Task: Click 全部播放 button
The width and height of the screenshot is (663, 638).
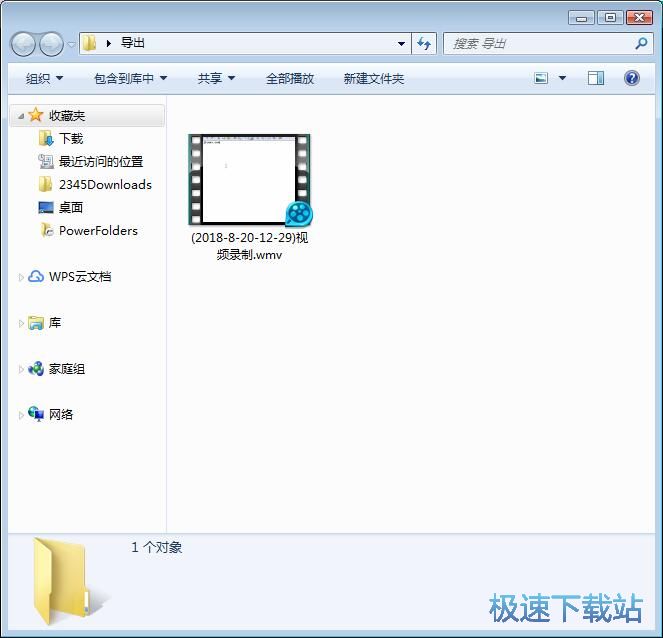Action: (290, 79)
